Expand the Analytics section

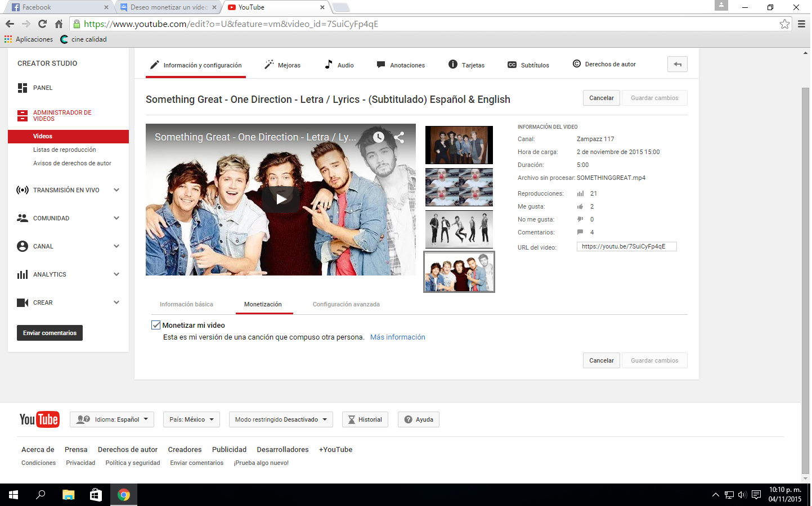coord(116,274)
